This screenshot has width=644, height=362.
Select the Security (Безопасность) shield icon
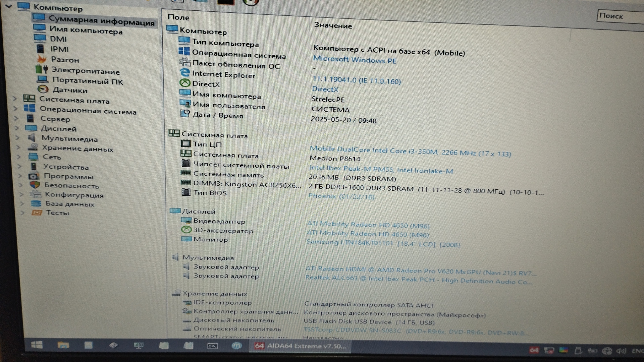click(35, 185)
